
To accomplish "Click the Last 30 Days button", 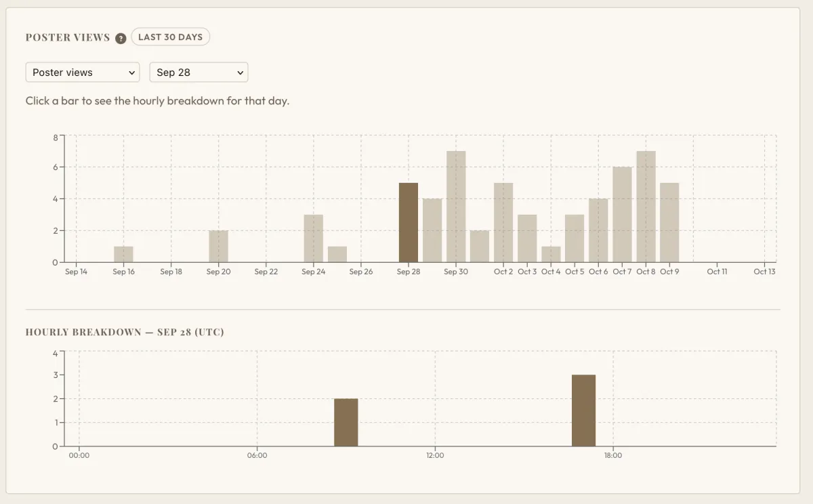I will (171, 37).
